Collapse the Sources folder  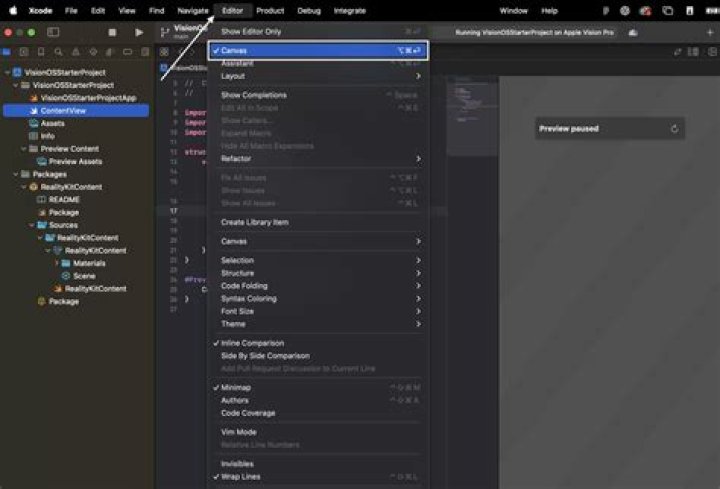click(x=32, y=225)
